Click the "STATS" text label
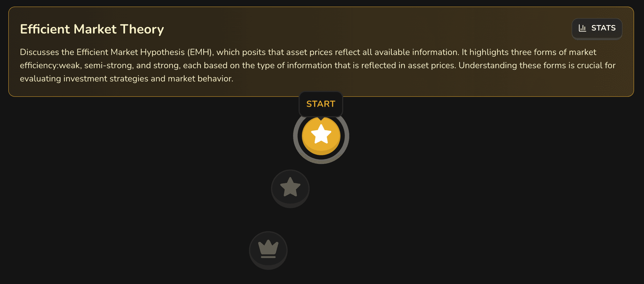Viewport: 644px width, 284px height. 603,28
